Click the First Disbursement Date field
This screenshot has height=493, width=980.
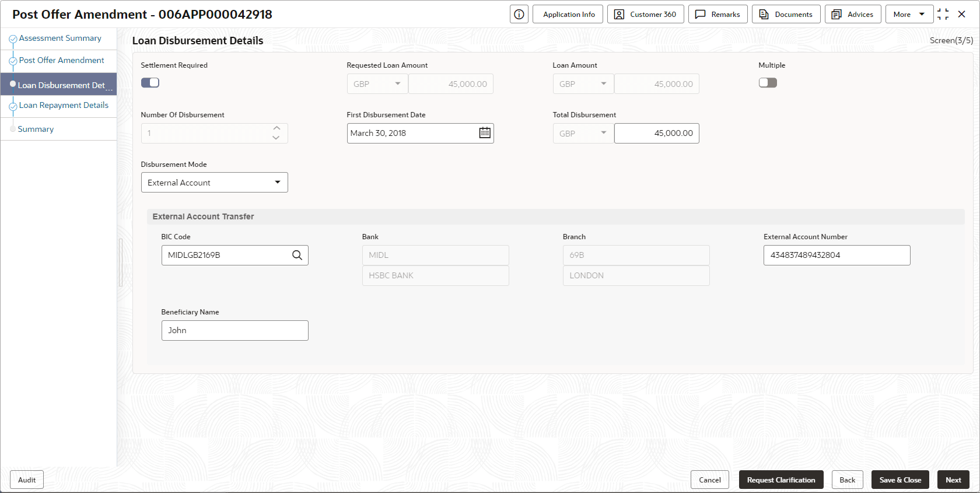tap(420, 133)
